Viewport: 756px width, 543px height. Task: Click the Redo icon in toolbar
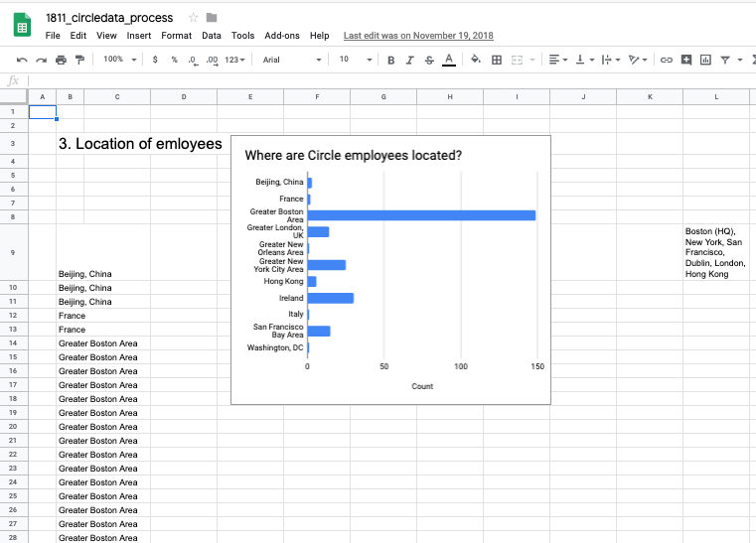click(42, 60)
